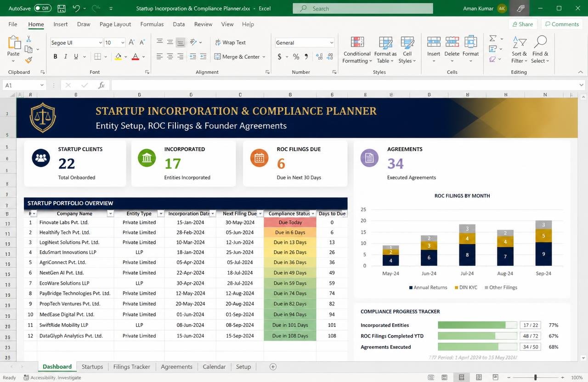Click the Cut scissors icon
The image size is (588, 382).
29,39
